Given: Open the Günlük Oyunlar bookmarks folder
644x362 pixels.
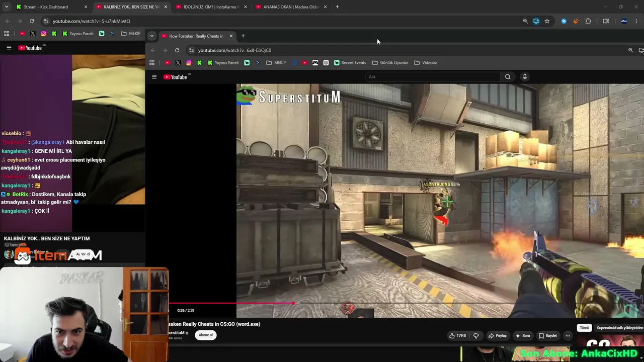Looking at the screenshot, I should pyautogui.click(x=390, y=63).
